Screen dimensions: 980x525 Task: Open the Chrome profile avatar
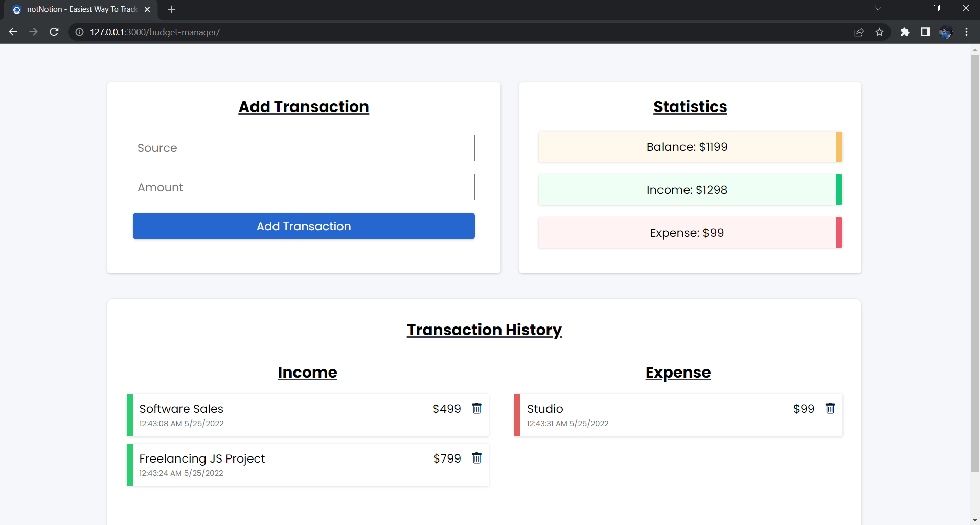coord(946,32)
